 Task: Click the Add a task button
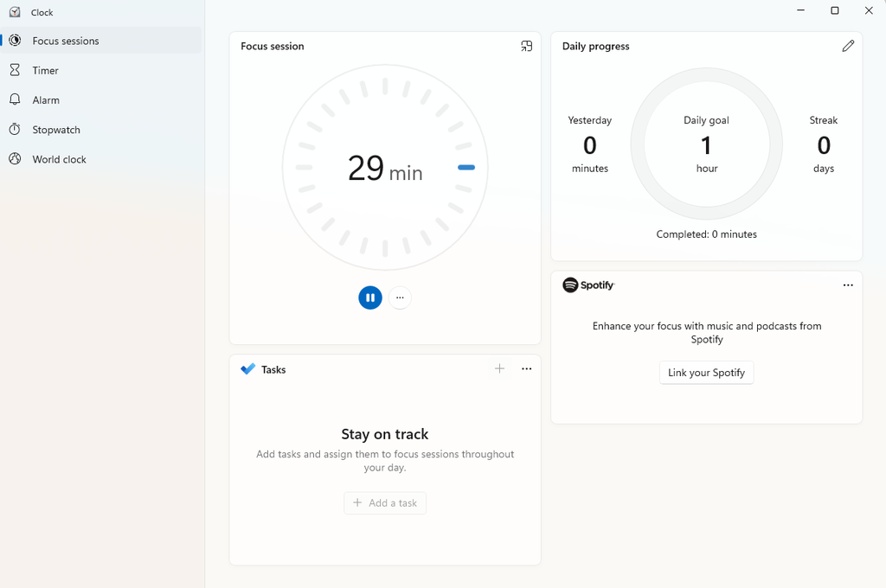(385, 502)
